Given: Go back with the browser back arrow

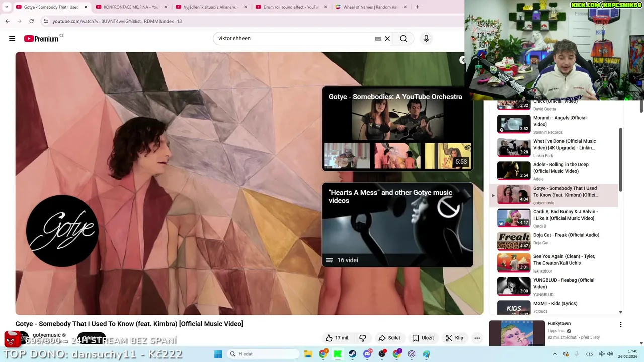Looking at the screenshot, I should (x=7, y=21).
